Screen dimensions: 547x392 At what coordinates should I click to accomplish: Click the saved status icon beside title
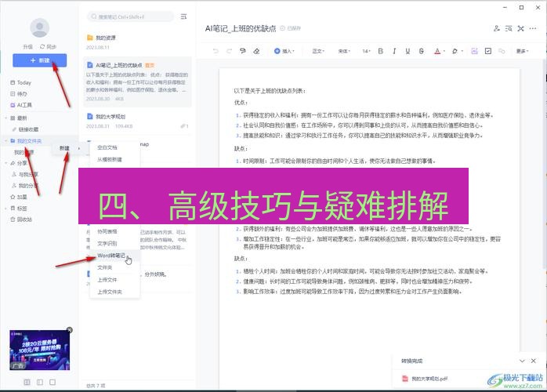[283, 28]
